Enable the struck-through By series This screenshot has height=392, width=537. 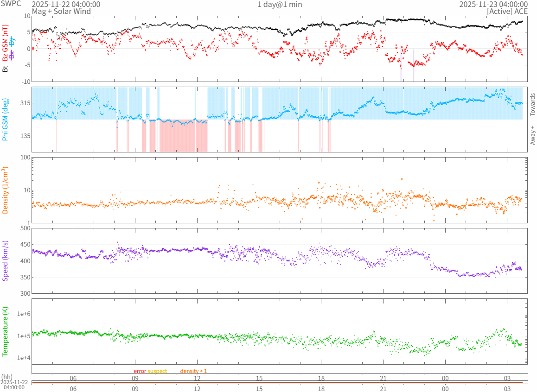click(12, 40)
